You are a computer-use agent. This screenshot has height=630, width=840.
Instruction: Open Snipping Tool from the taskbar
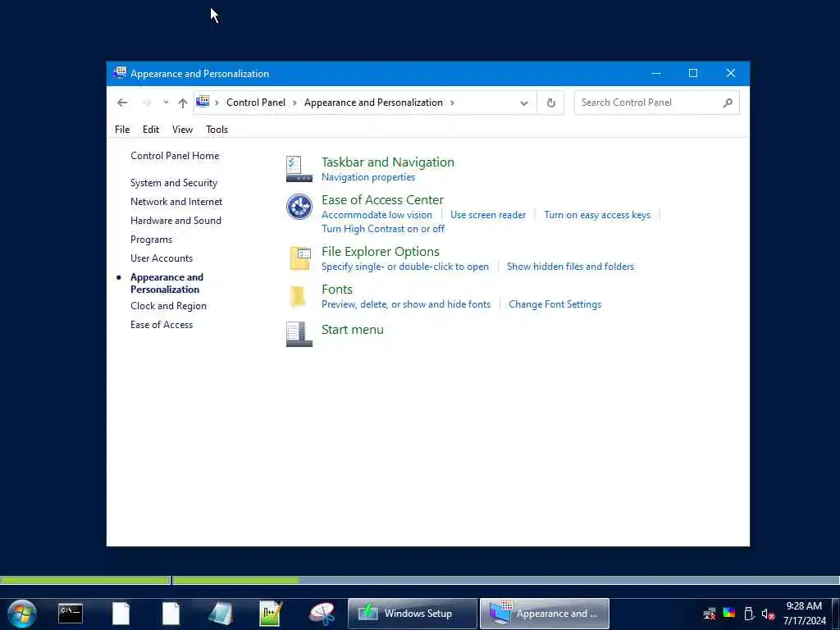point(322,614)
